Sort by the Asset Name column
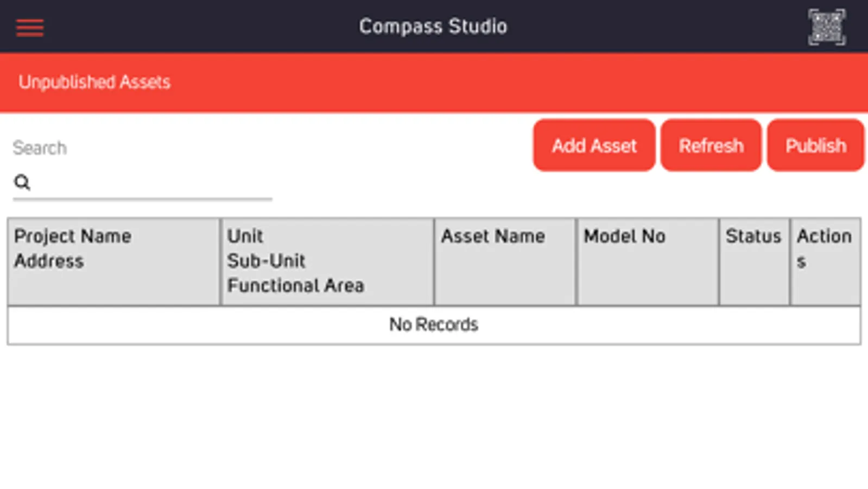Image resolution: width=868 pixels, height=489 pixels. tap(493, 236)
